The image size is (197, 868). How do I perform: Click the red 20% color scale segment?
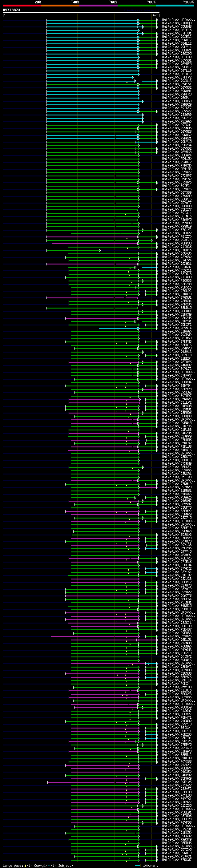coord(22,6)
